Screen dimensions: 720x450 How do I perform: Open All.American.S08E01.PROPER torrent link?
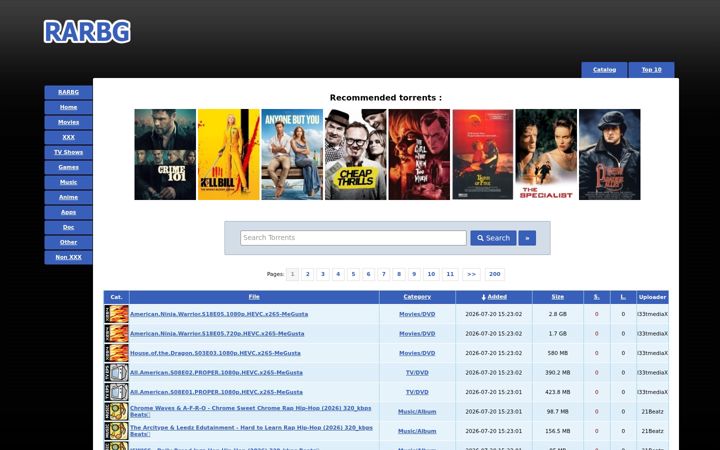coord(216,392)
